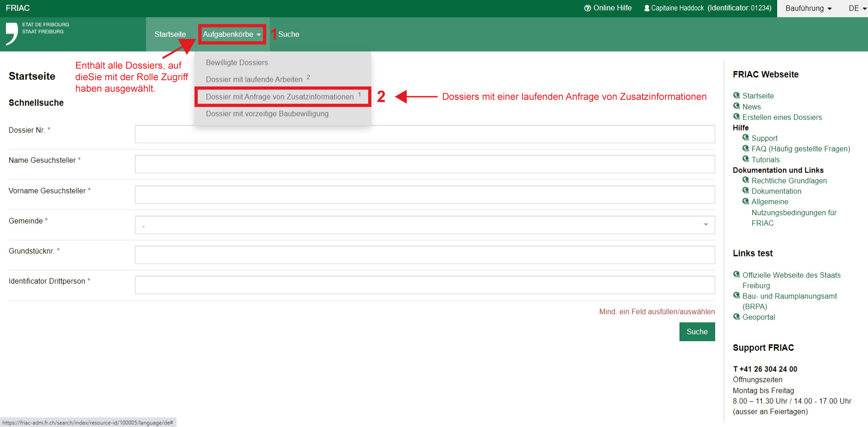Go to the Startseite navigation tab
This screenshot has height=427, width=868.
(170, 34)
